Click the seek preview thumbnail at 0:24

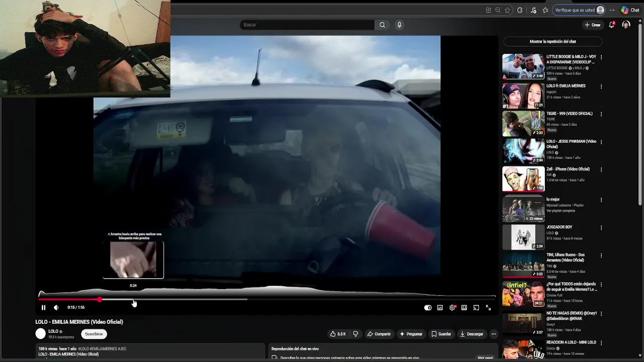coord(133,260)
